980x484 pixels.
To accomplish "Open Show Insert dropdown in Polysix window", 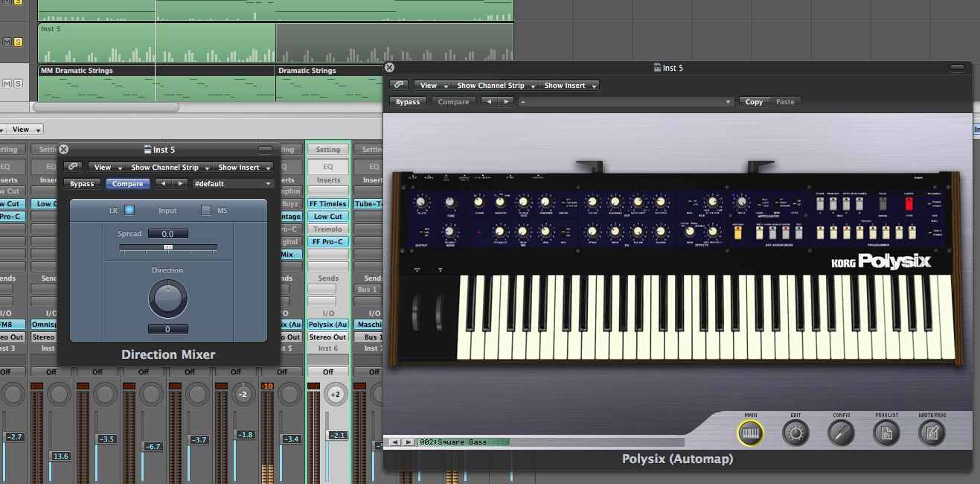I will 569,86.
